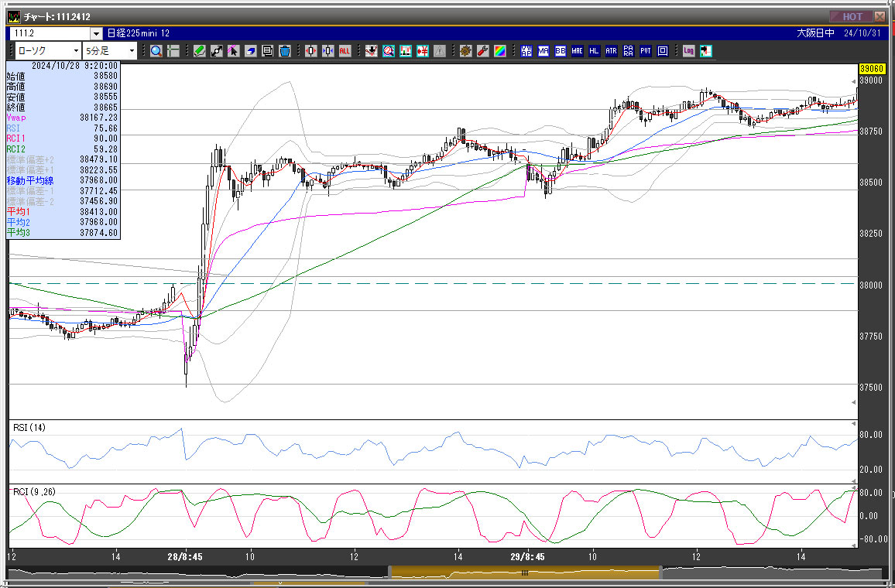The image size is (895, 588).
Task: Click the candle icon with blue arrows
Action: click(x=327, y=51)
